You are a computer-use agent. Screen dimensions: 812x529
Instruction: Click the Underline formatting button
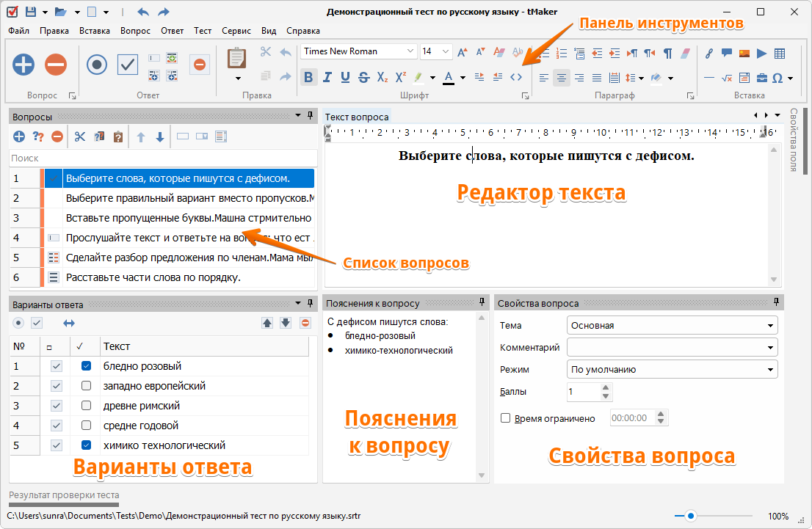click(344, 77)
